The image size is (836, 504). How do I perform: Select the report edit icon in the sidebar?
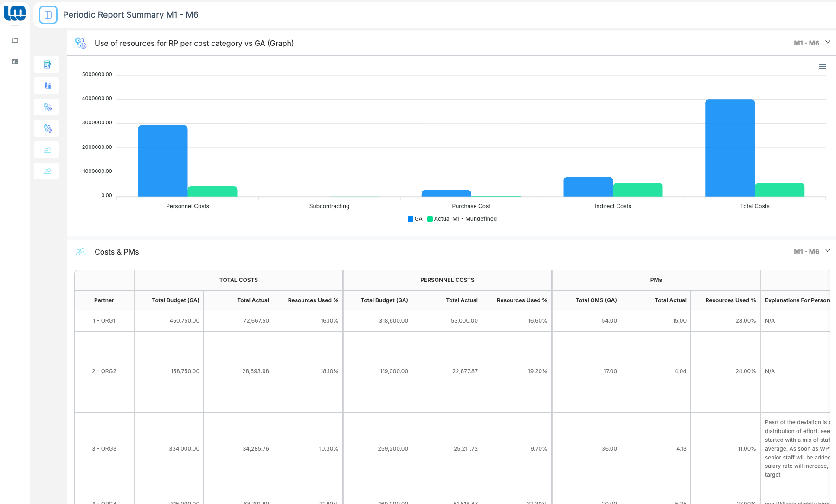pos(46,64)
